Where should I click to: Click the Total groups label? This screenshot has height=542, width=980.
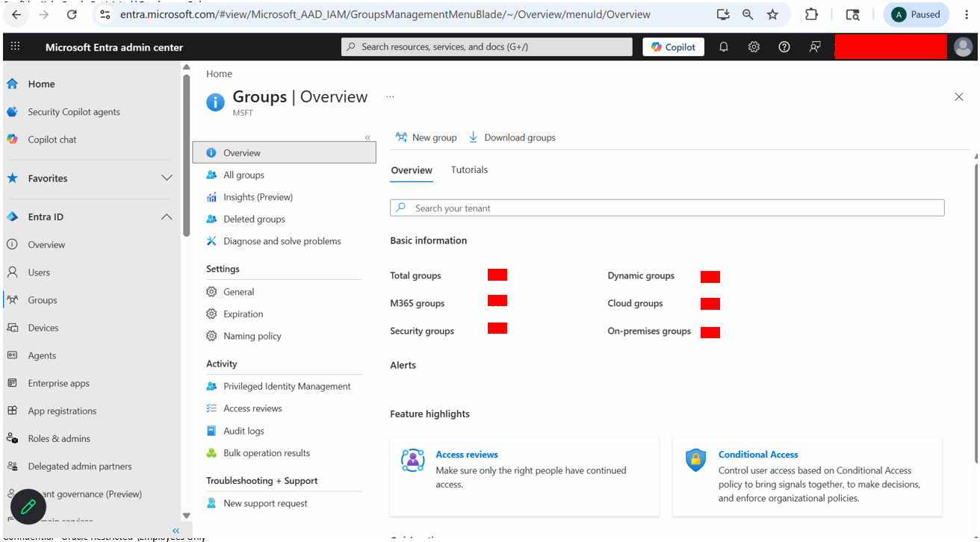(415, 275)
